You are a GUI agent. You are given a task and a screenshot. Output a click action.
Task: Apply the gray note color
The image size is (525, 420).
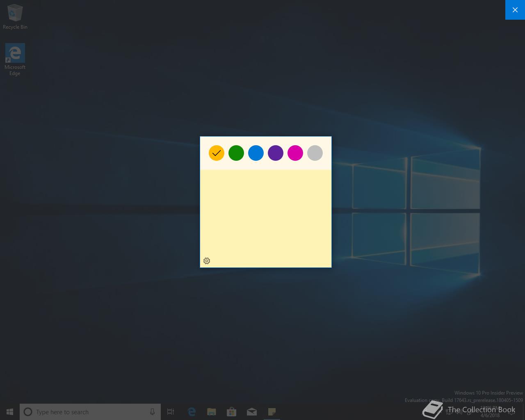click(315, 153)
